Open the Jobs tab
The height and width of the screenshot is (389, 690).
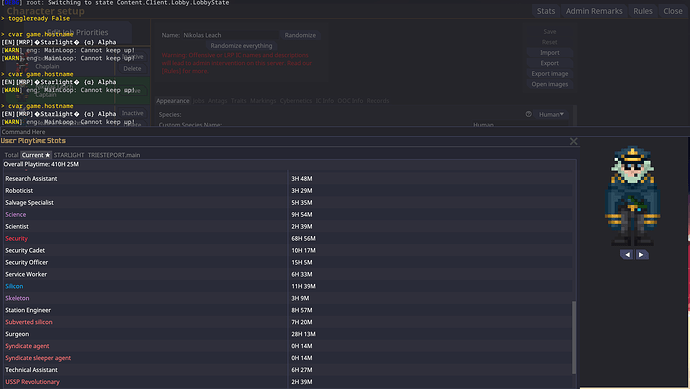[x=198, y=101]
